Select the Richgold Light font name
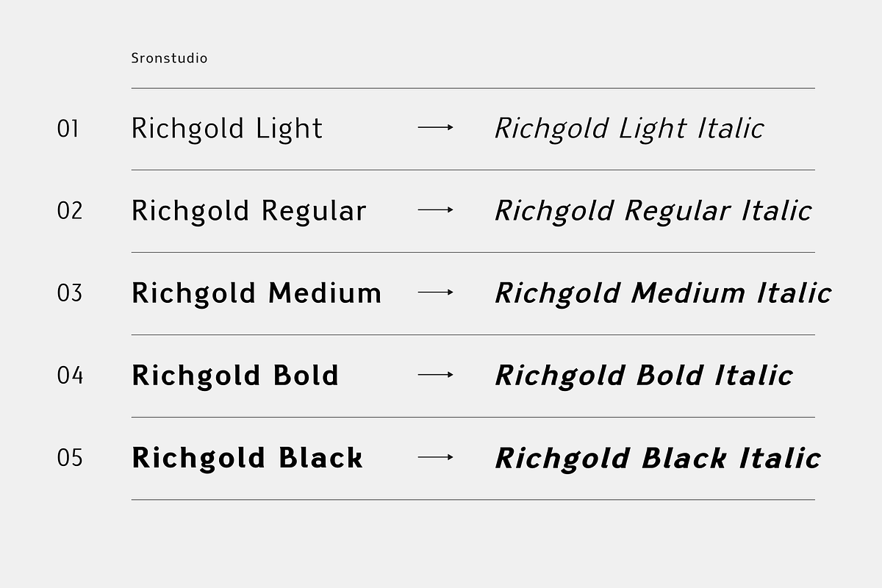The width and height of the screenshot is (882, 588). 227,129
